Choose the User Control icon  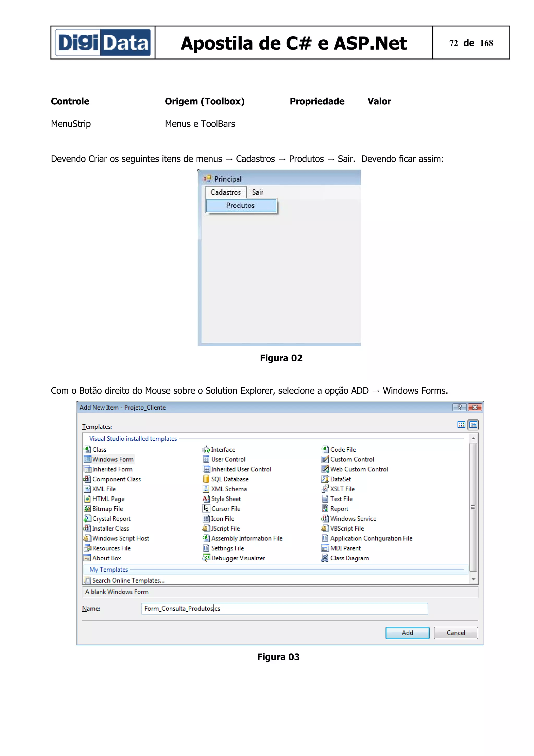coord(206,459)
